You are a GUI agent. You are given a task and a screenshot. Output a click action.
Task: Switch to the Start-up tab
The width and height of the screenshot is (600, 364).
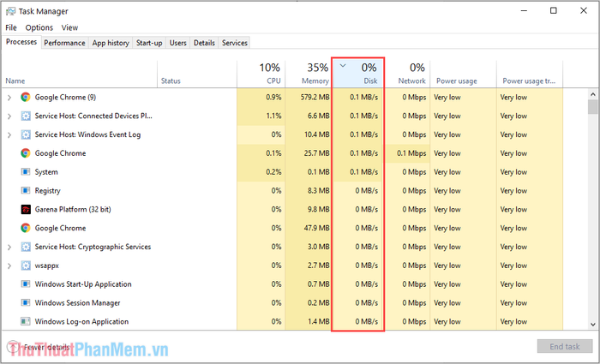[x=149, y=43]
